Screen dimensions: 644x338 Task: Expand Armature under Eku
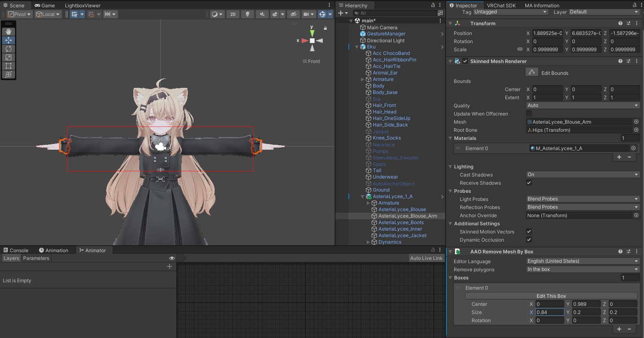pos(363,79)
